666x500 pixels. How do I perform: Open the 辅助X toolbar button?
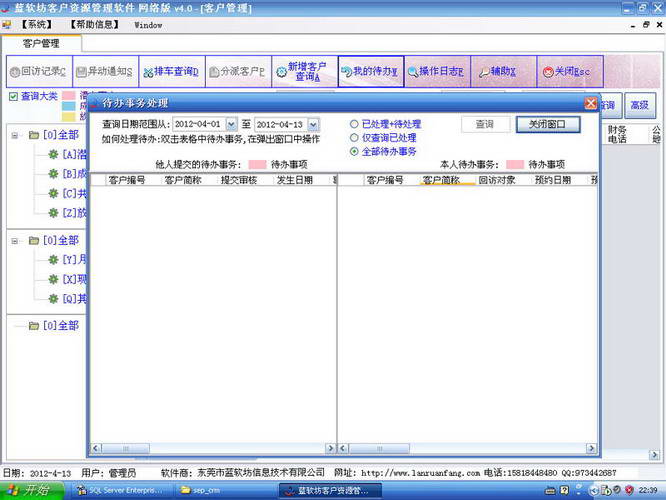503,72
